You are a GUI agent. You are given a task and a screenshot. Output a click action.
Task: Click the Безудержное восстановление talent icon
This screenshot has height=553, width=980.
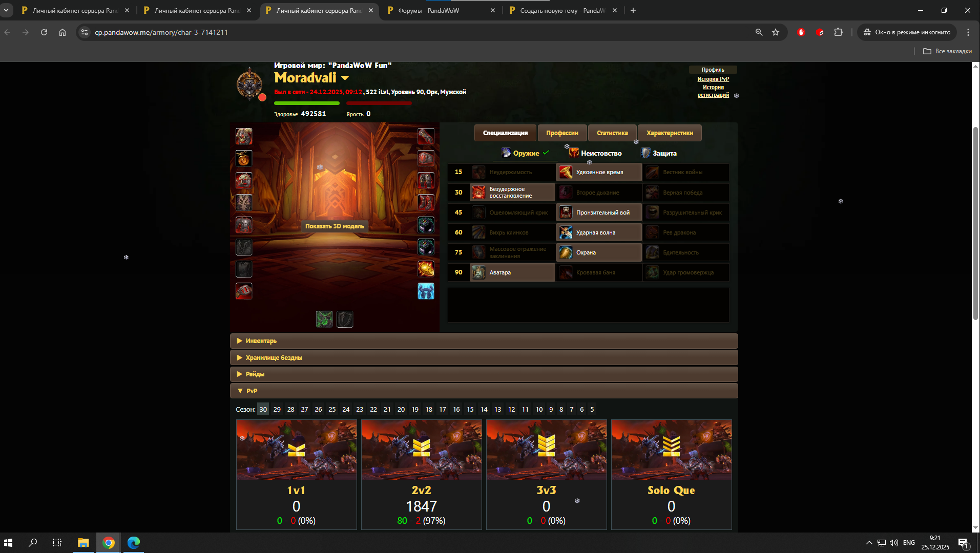tap(478, 193)
